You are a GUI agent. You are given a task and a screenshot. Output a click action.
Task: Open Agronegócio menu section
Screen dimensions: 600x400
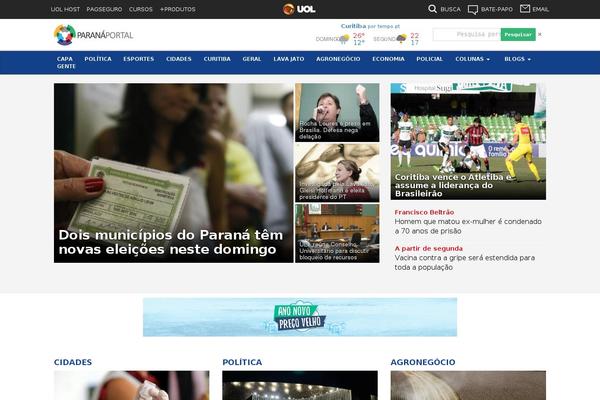click(x=338, y=59)
